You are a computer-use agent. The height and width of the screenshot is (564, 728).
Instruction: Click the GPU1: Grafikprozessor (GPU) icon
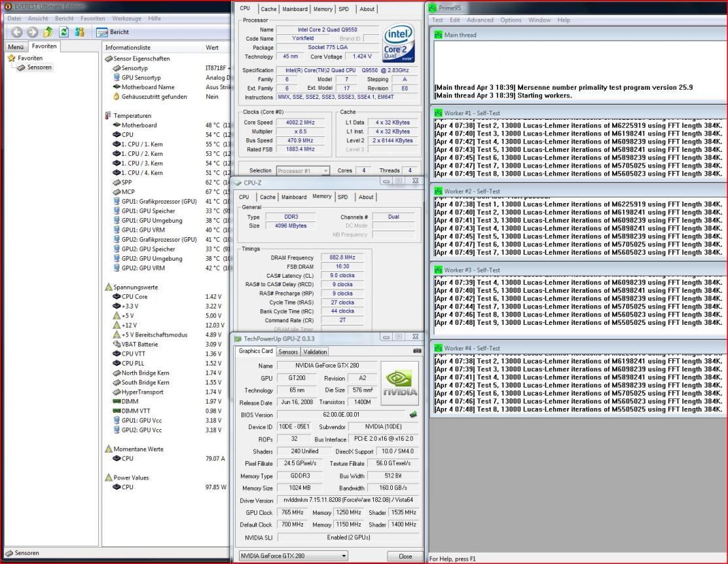(x=117, y=201)
